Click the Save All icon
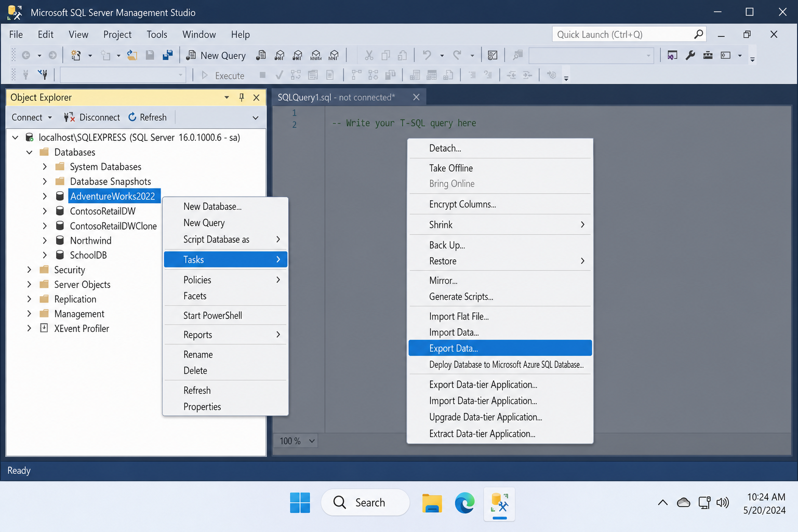This screenshot has width=798, height=532. point(167,55)
